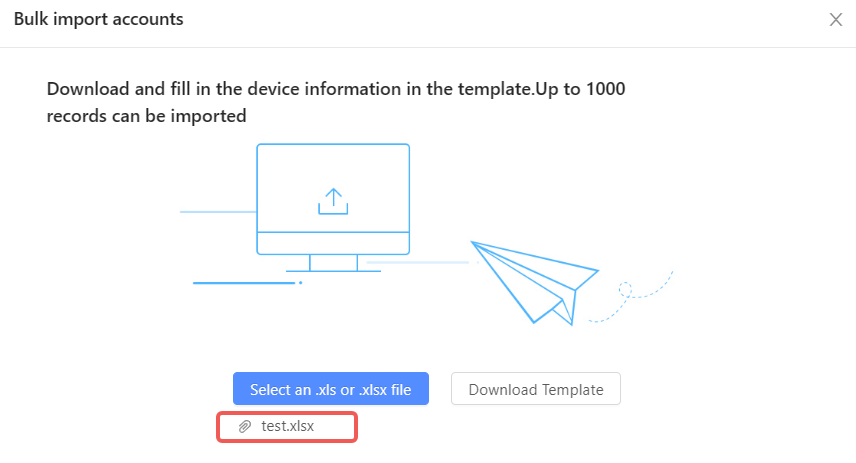
Task: Click the paperclip attachment icon
Action: coord(244,427)
